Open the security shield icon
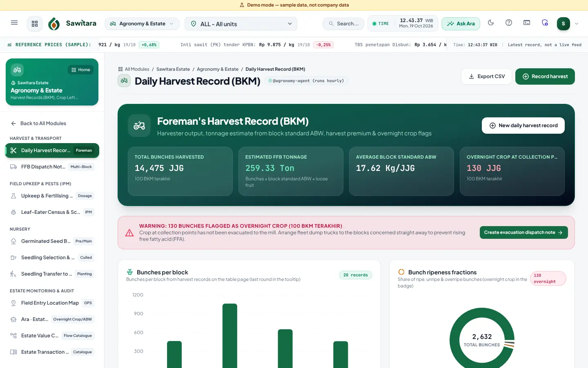Screen dimensions: 588x368 tap(545, 23)
